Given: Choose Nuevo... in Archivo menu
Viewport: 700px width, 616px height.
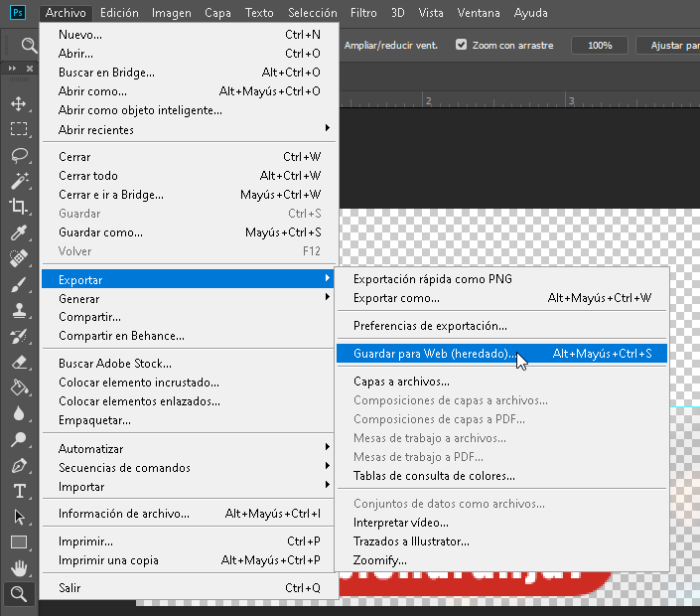Looking at the screenshot, I should [x=189, y=35].
